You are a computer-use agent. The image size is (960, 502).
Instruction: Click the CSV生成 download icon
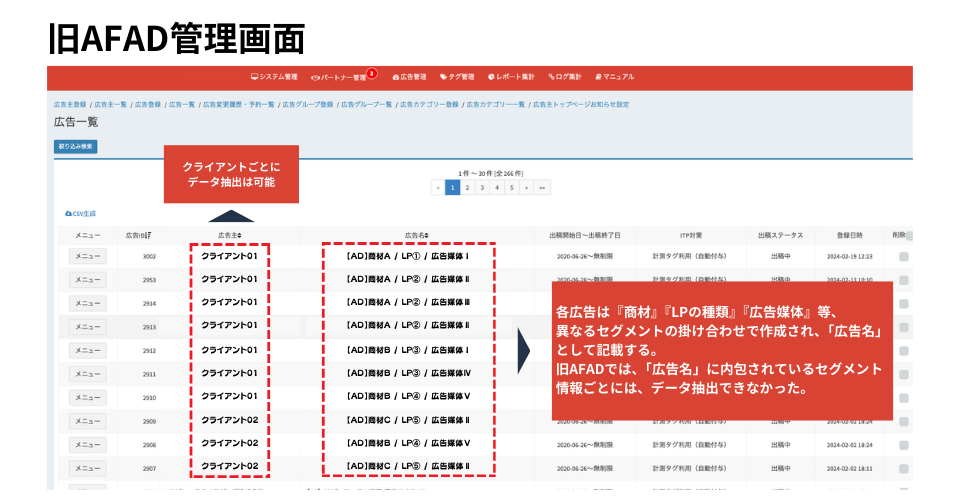point(68,214)
